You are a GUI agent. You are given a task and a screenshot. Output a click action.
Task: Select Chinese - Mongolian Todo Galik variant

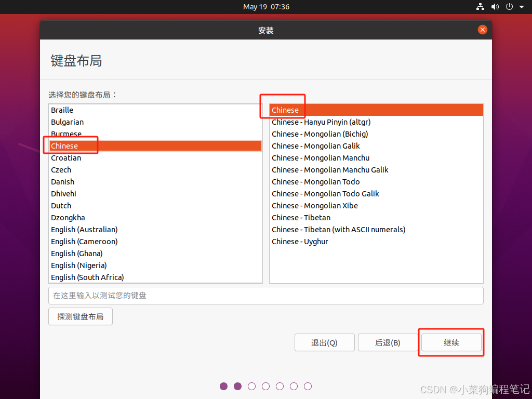tap(376, 194)
